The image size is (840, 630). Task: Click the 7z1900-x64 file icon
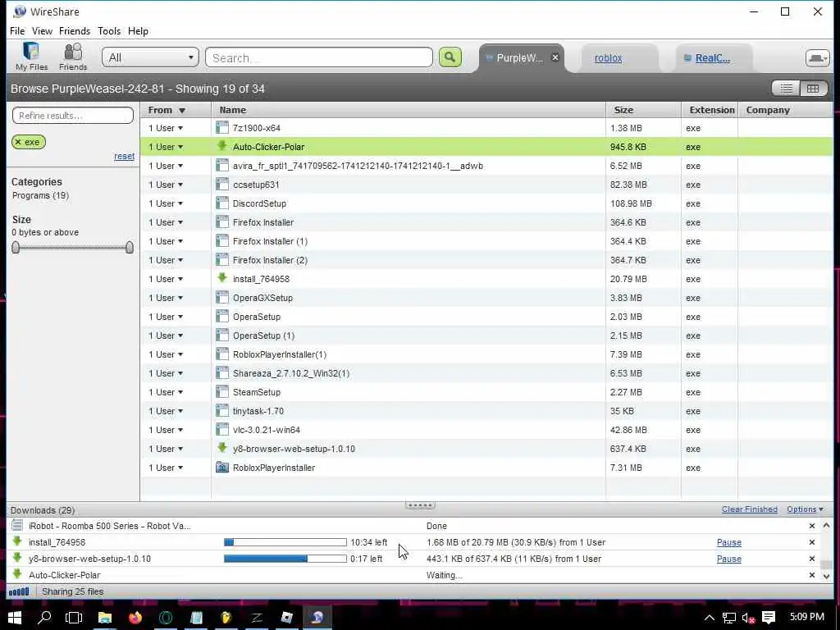222,127
